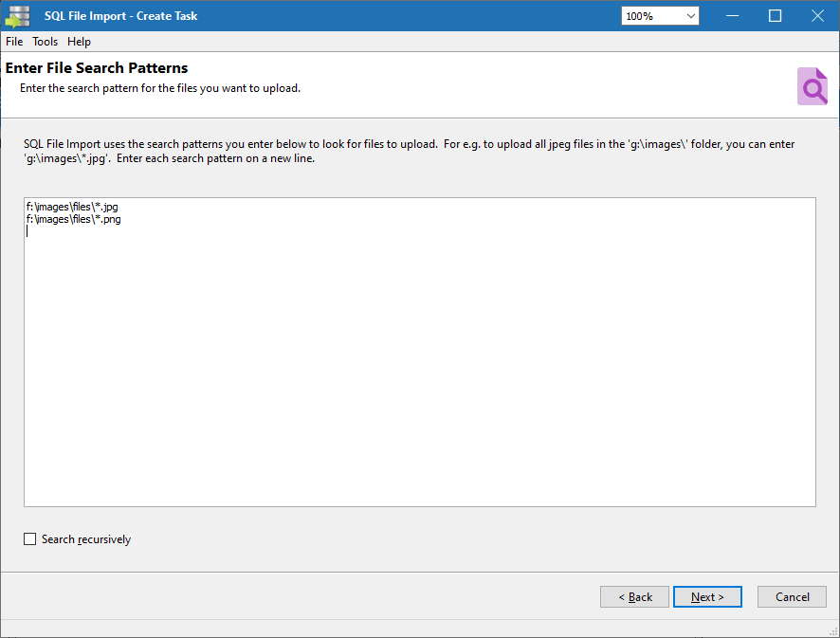
Task: Go back with the Back button
Action: pyautogui.click(x=634, y=597)
